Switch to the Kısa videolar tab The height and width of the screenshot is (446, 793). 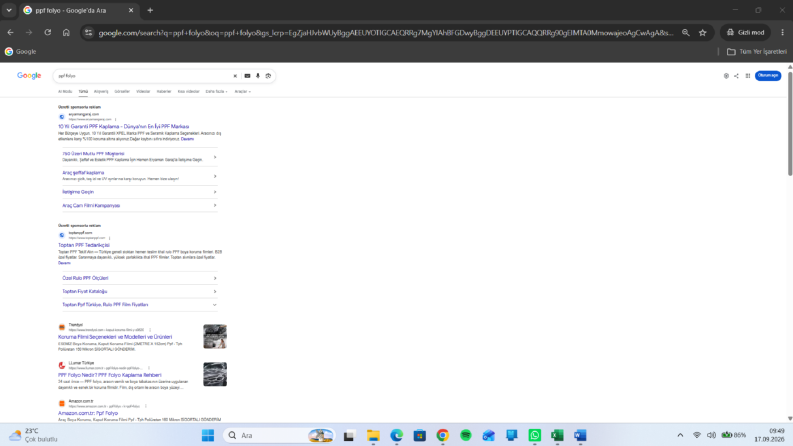(189, 92)
